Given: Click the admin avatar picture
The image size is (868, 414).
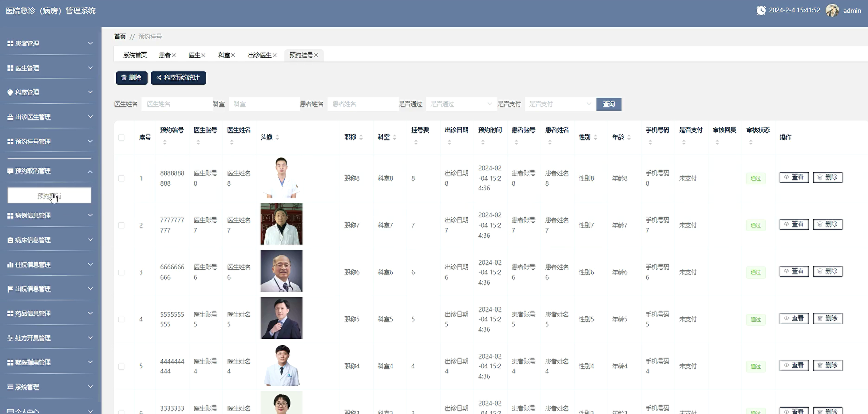Looking at the screenshot, I should coord(832,10).
